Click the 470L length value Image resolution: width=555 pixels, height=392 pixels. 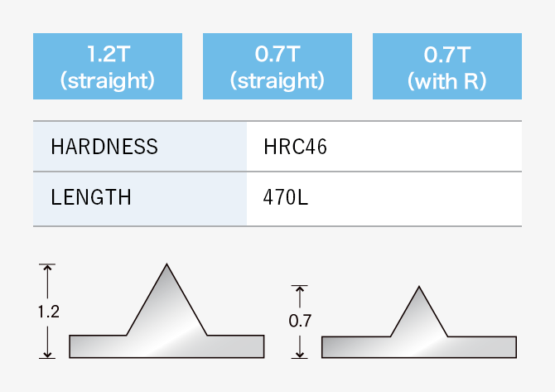tap(286, 197)
